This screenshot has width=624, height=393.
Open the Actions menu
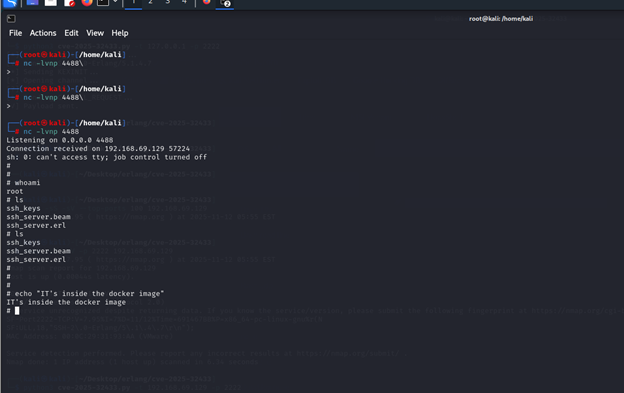click(43, 33)
